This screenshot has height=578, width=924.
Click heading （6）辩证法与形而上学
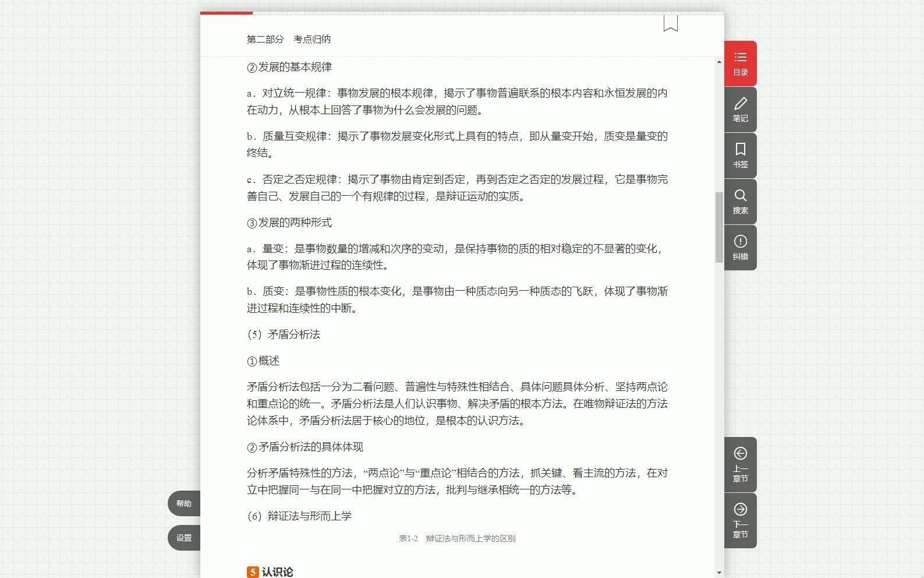299,516
